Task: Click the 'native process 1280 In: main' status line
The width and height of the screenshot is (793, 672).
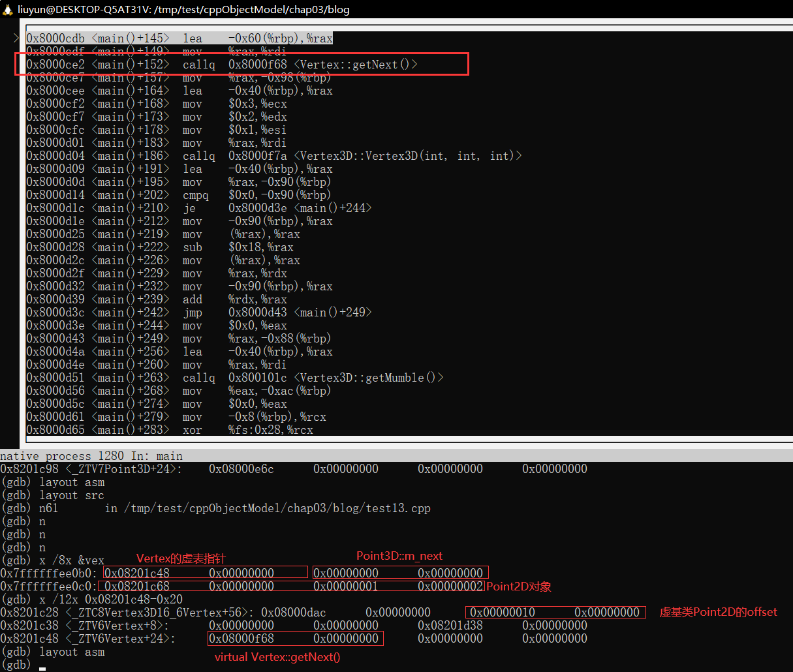Action: pyautogui.click(x=91, y=456)
